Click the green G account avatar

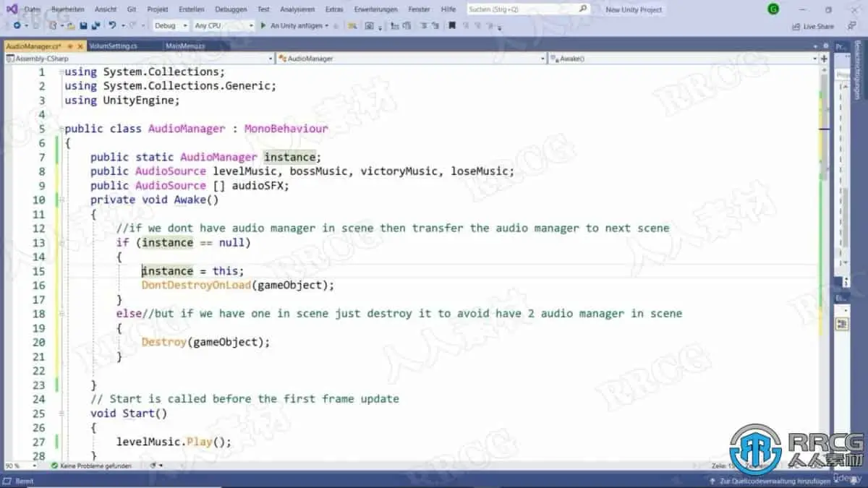[774, 9]
